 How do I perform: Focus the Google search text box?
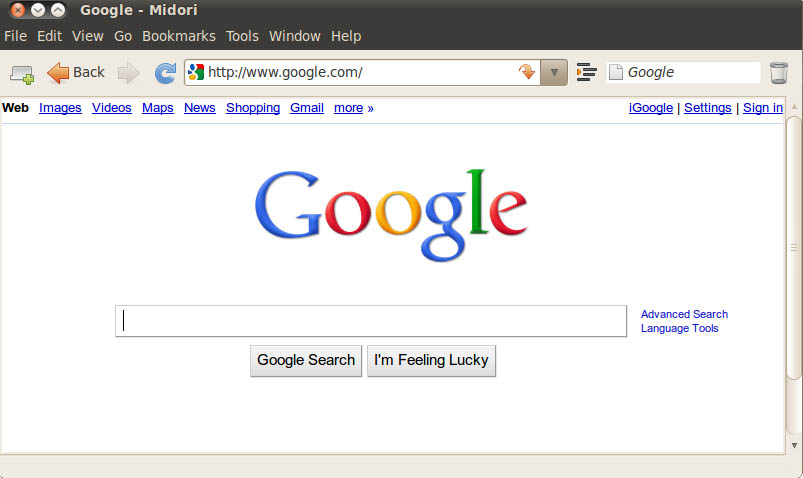pos(371,321)
